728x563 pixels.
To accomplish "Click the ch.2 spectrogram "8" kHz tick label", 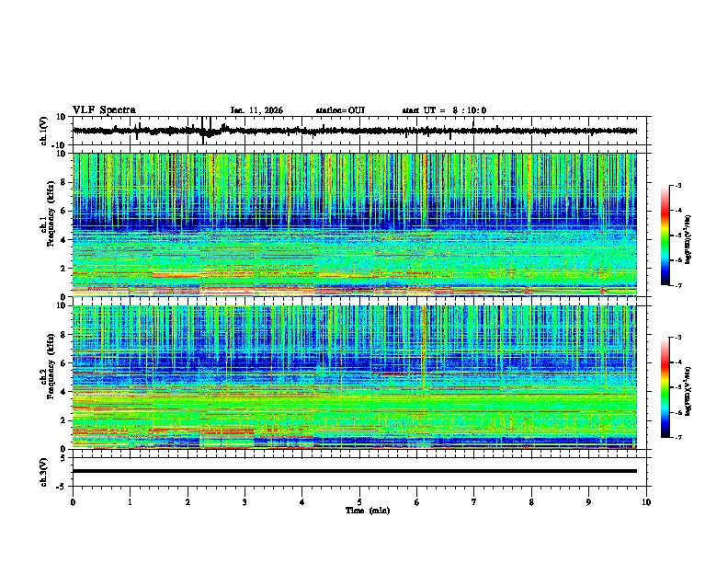I will [63, 335].
